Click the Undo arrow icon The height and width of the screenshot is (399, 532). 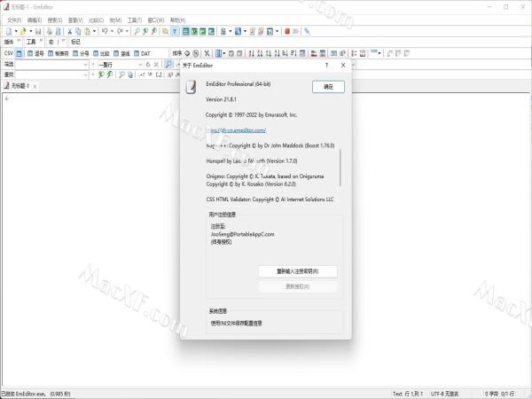click(x=105, y=31)
